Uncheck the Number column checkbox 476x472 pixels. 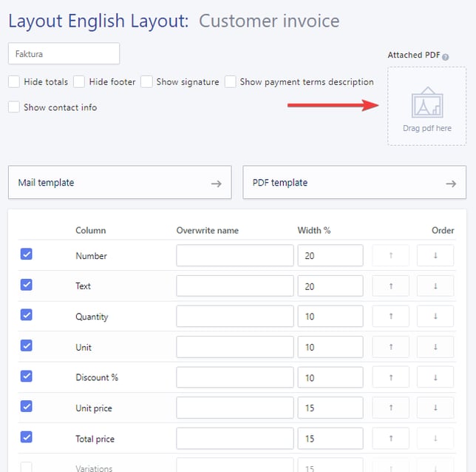(x=26, y=254)
